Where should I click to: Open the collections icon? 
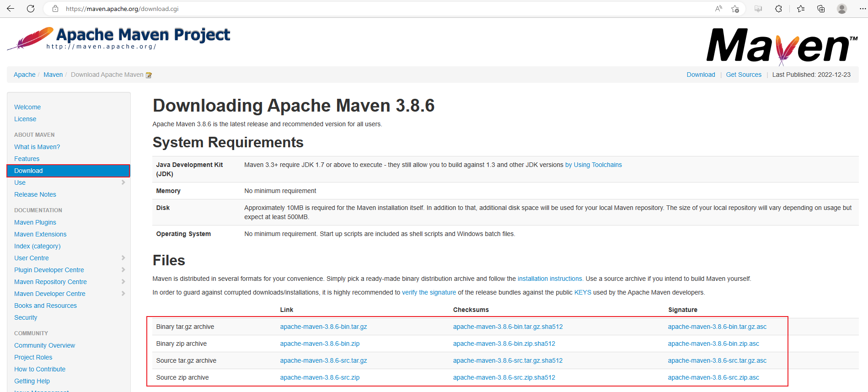point(821,9)
